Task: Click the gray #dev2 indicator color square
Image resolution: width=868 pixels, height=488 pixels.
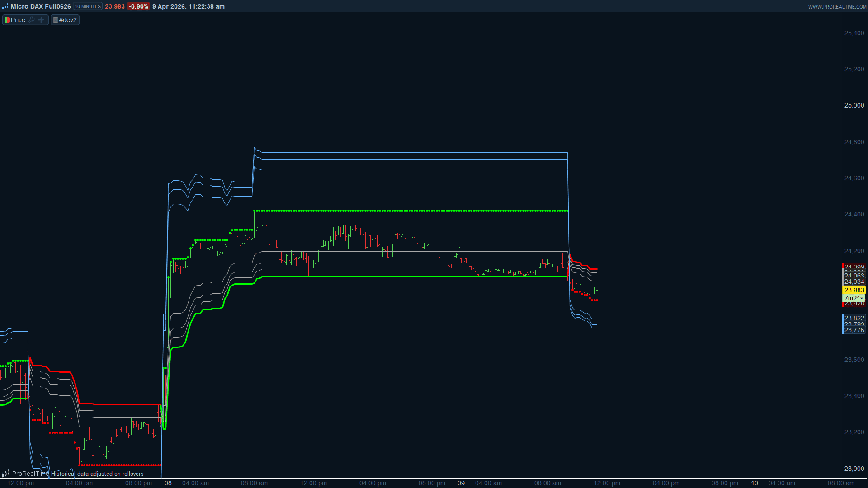Action: coord(56,20)
